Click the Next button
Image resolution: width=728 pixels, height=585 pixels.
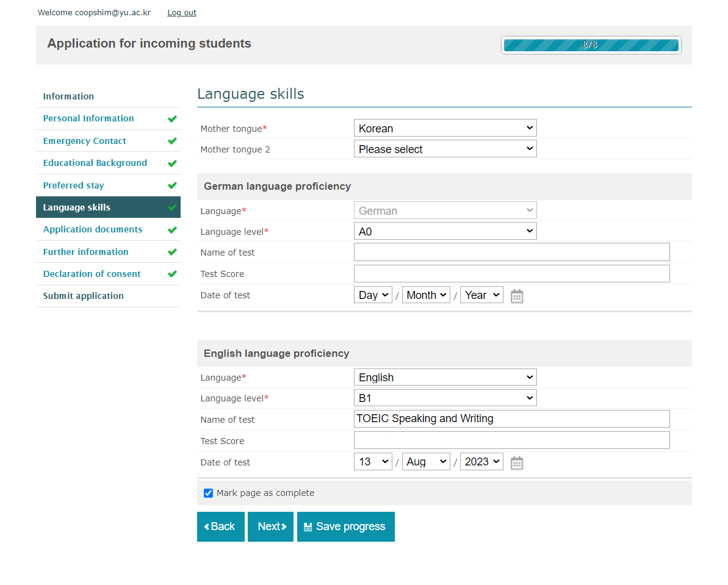271,526
